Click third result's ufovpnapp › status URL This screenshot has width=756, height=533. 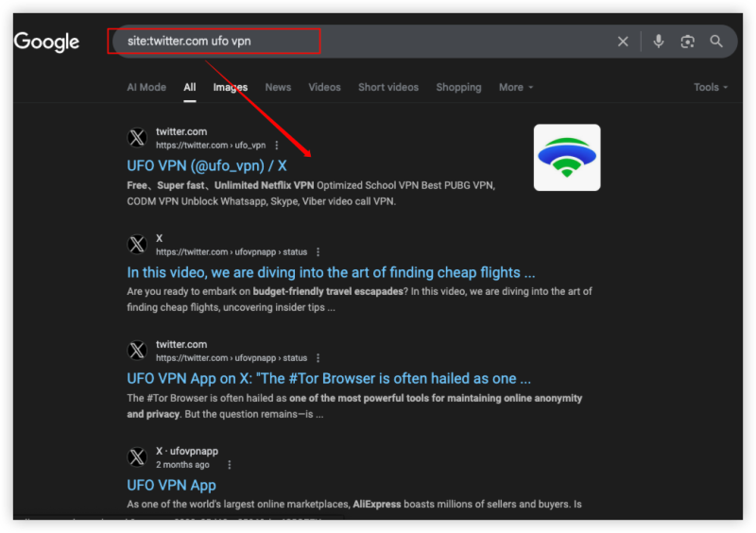pyautogui.click(x=232, y=358)
